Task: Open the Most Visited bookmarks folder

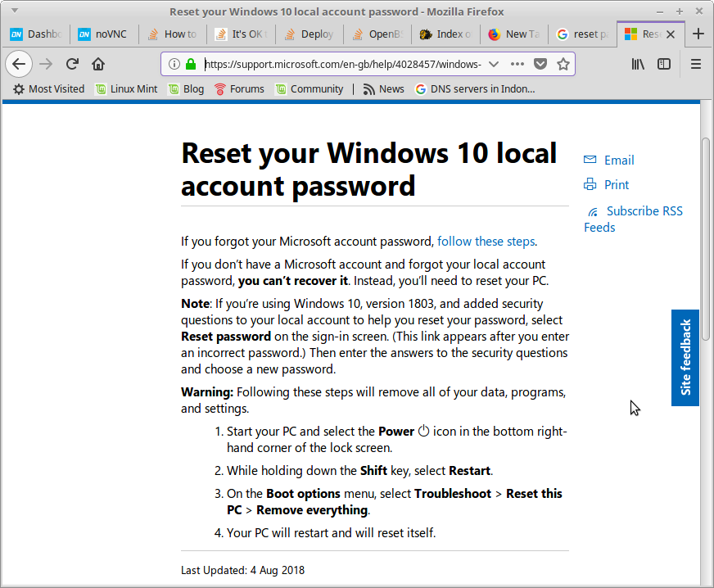Action: coord(49,89)
